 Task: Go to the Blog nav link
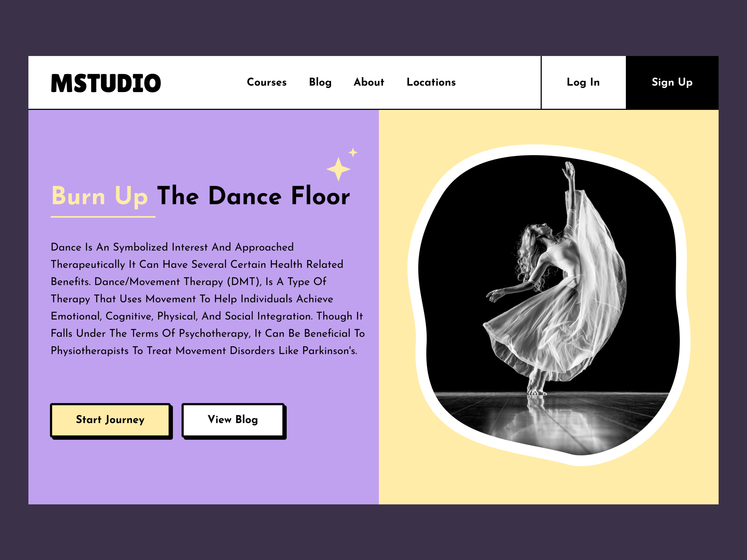pos(320,82)
